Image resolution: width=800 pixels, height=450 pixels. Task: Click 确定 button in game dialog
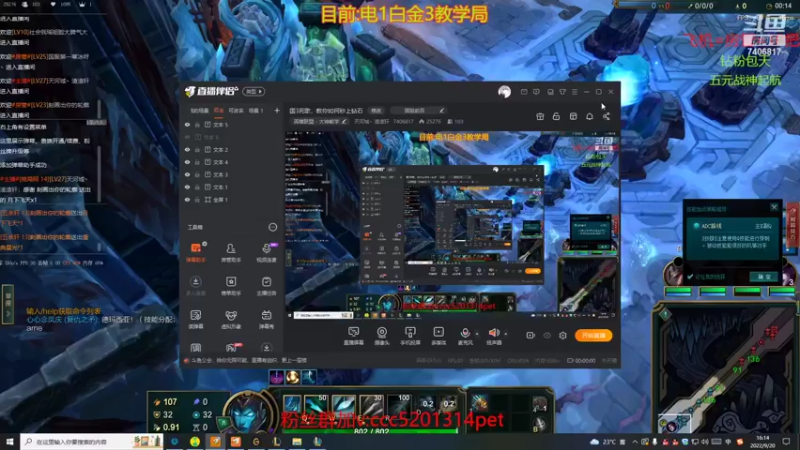point(764,277)
